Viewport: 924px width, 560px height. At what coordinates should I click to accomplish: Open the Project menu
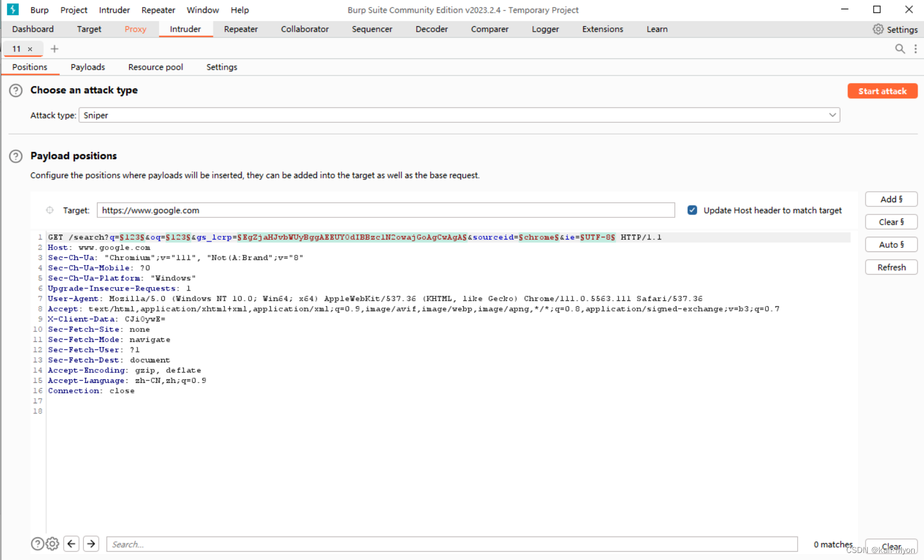[74, 10]
